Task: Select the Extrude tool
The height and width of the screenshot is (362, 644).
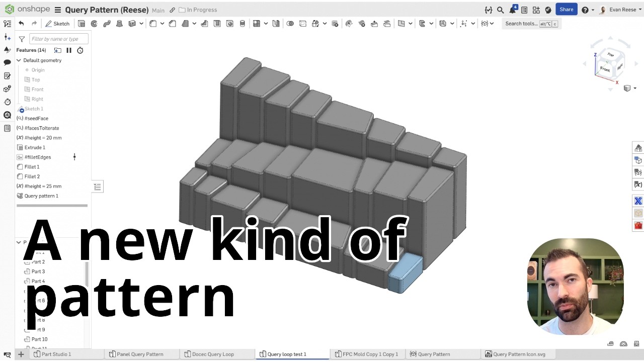Action: tap(82, 24)
